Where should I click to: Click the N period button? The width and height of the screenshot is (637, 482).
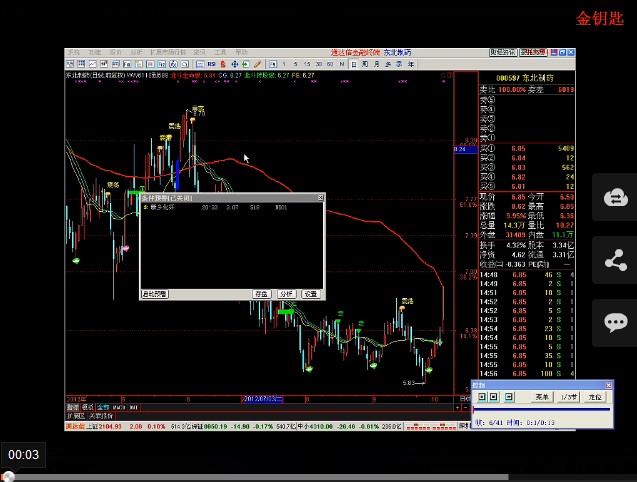342,64
